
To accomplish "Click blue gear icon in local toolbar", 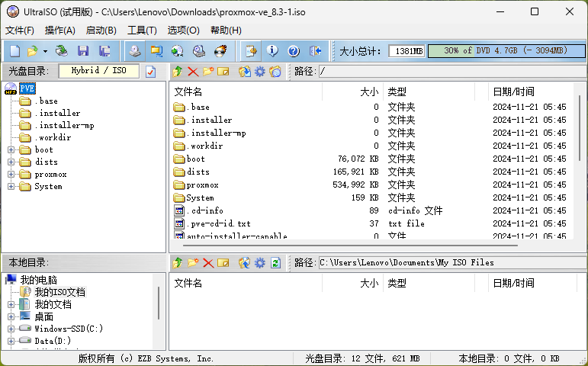I will pos(259,262).
